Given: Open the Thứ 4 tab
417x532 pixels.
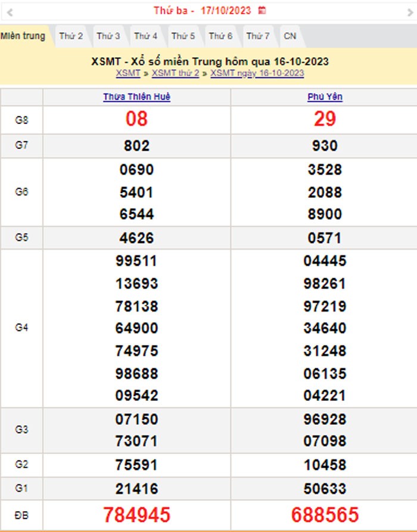Looking at the screenshot, I should [145, 36].
